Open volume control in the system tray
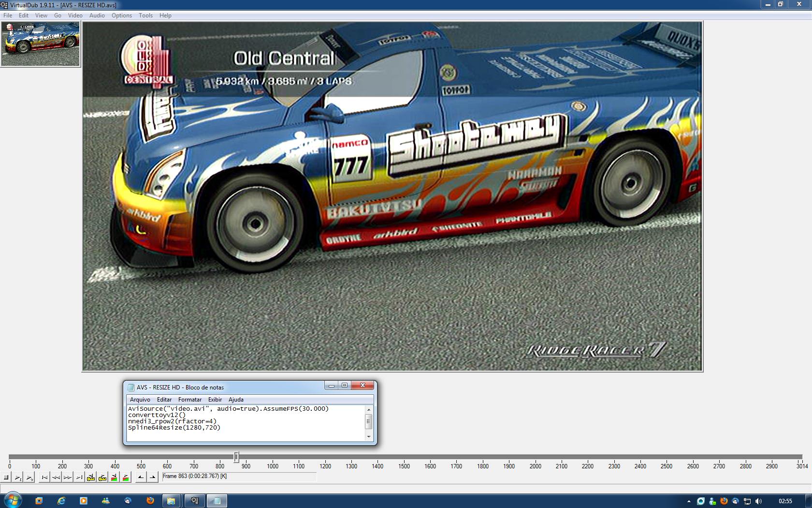The image size is (812, 508). pyautogui.click(x=758, y=501)
